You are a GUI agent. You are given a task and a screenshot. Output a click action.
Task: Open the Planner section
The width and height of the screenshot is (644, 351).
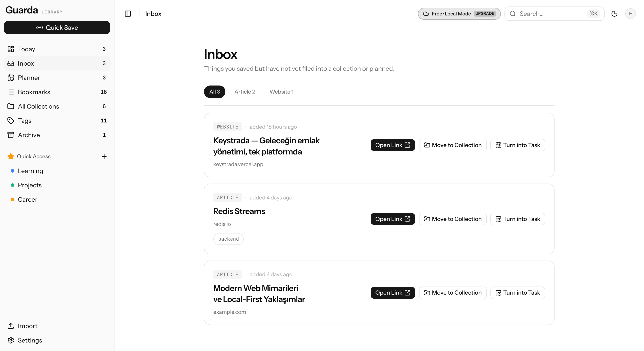pos(57,78)
